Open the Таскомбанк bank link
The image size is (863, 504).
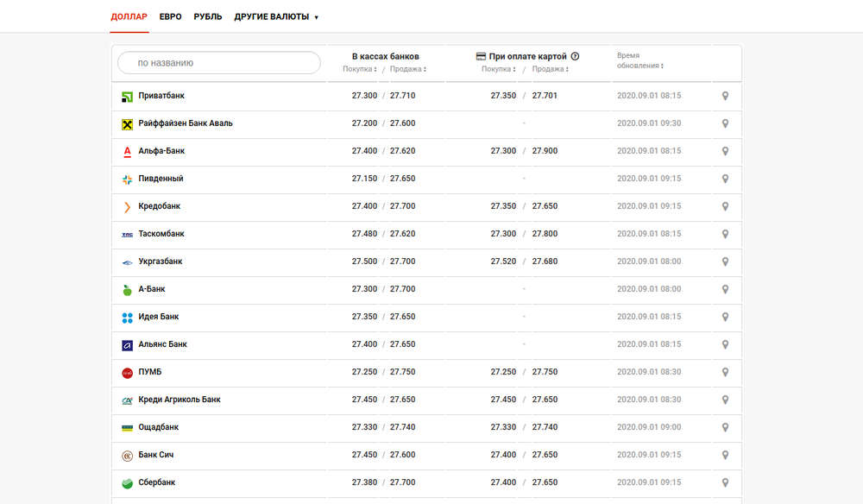161,234
